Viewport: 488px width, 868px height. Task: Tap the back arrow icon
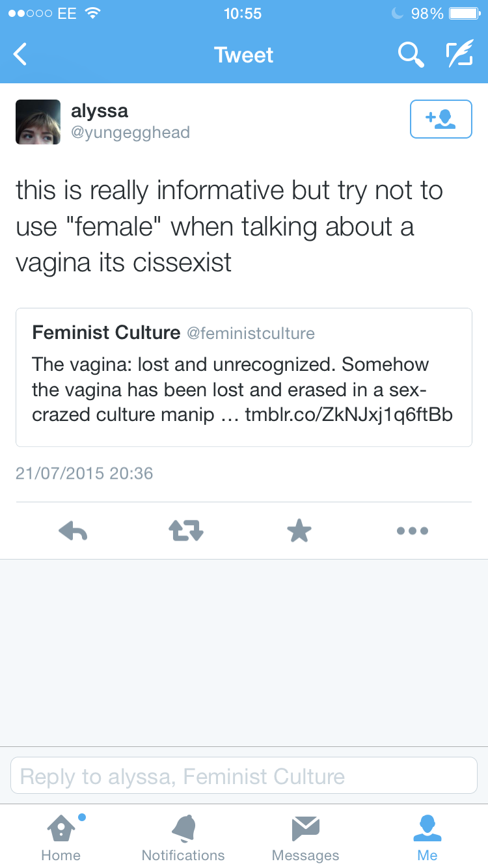pos(21,55)
